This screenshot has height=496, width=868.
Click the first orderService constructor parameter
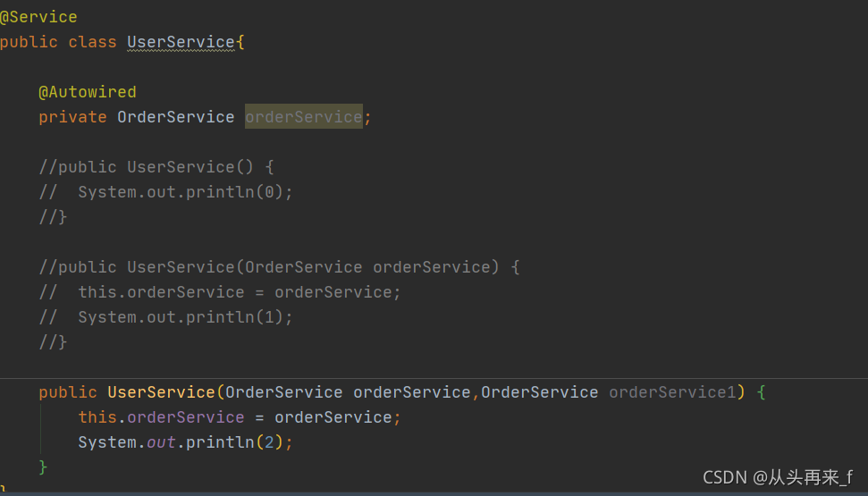[x=412, y=392]
